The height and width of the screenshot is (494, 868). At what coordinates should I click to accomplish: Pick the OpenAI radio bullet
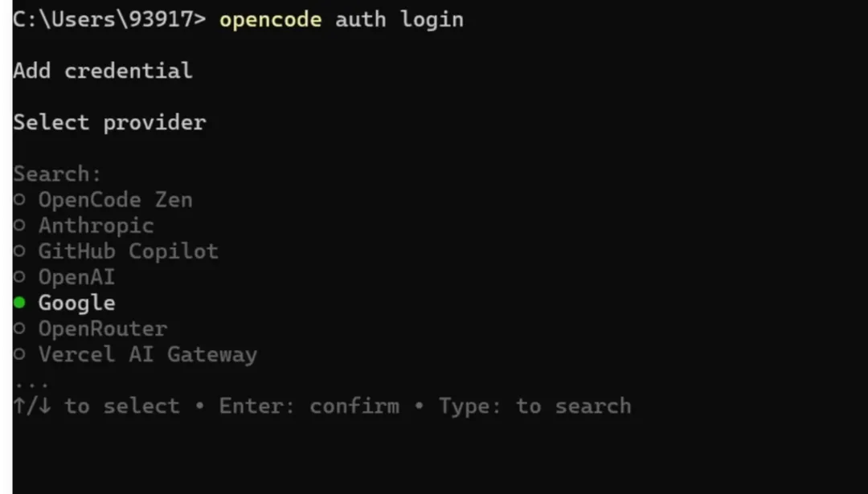pos(20,278)
